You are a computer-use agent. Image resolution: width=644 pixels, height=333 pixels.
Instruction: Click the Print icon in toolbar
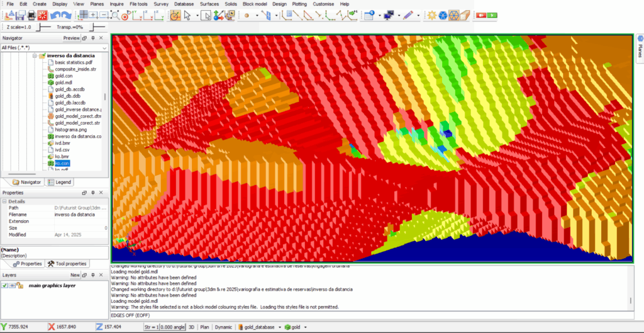tap(31, 16)
